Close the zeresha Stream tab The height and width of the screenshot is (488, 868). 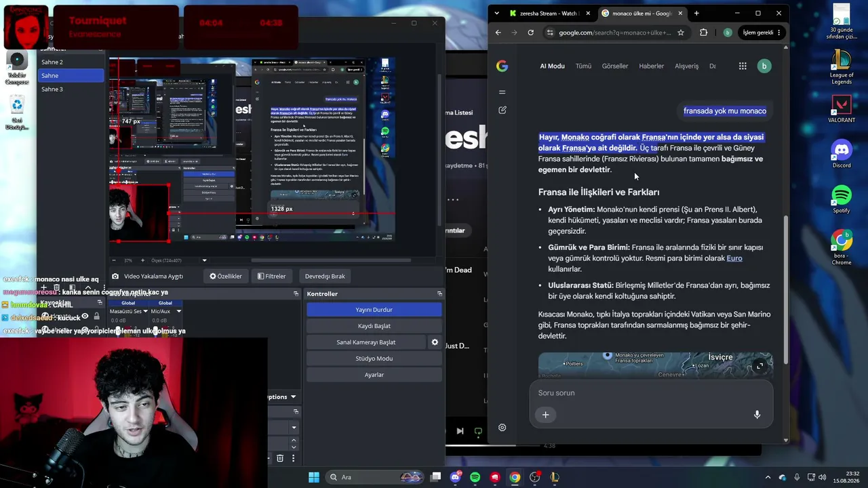587,13
